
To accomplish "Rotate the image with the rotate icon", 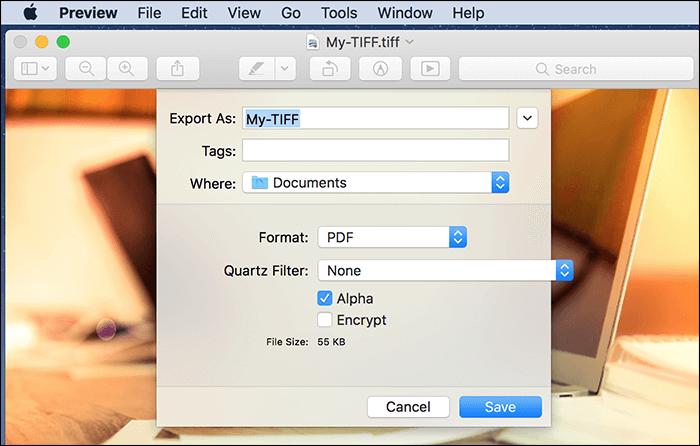I will (330, 69).
